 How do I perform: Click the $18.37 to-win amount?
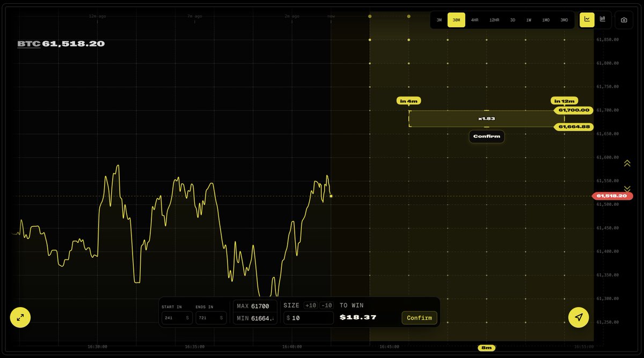[358, 317]
